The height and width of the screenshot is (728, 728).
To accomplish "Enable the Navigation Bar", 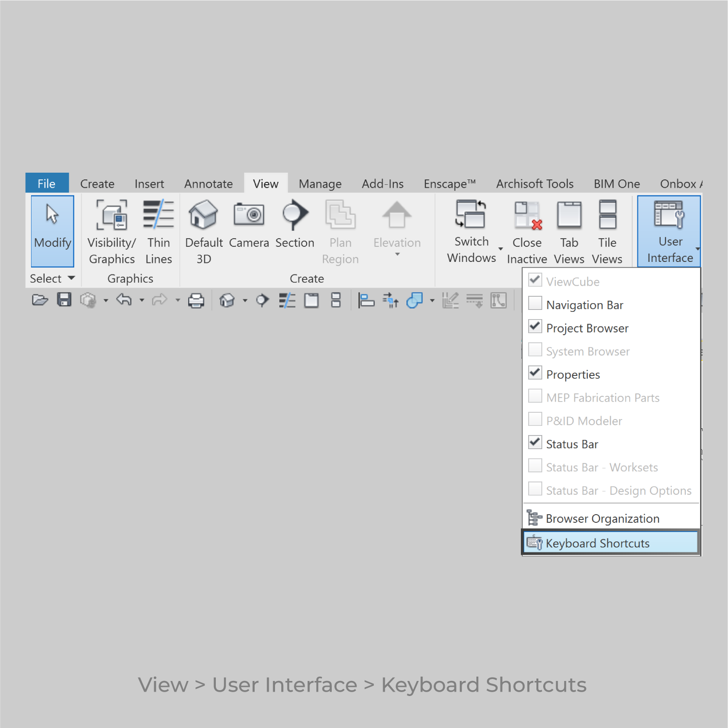I will (x=535, y=303).
